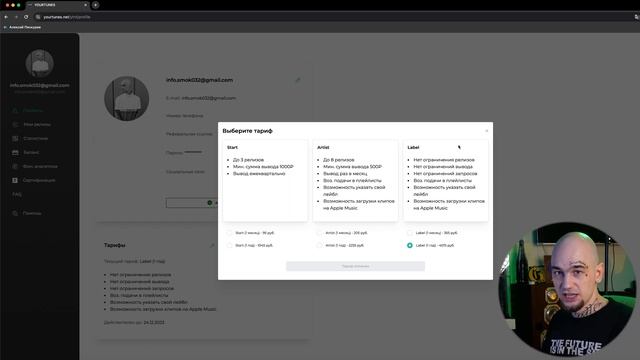
Task: Open the FAQ link in the sidebar
Action: pos(17,195)
